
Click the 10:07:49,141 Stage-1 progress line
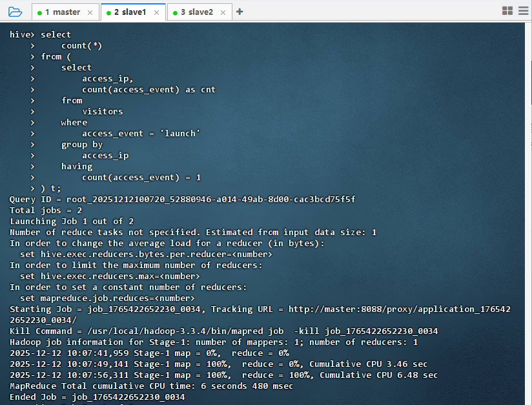tap(218, 364)
